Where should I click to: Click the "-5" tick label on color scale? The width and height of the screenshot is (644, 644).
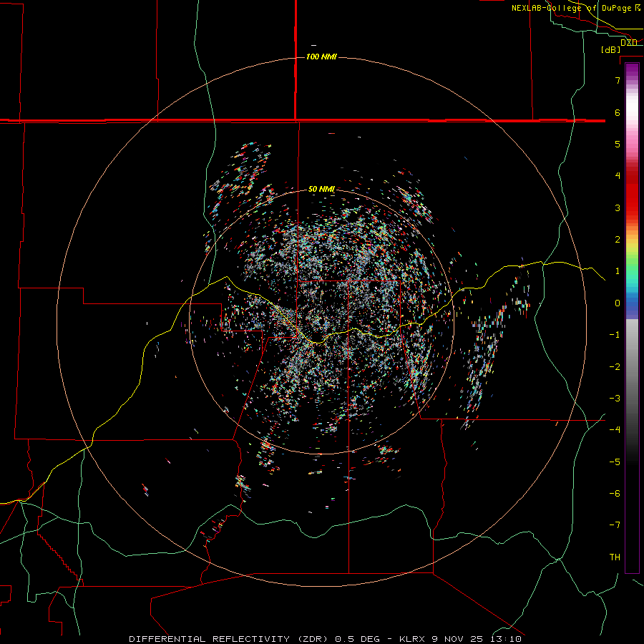(x=615, y=462)
